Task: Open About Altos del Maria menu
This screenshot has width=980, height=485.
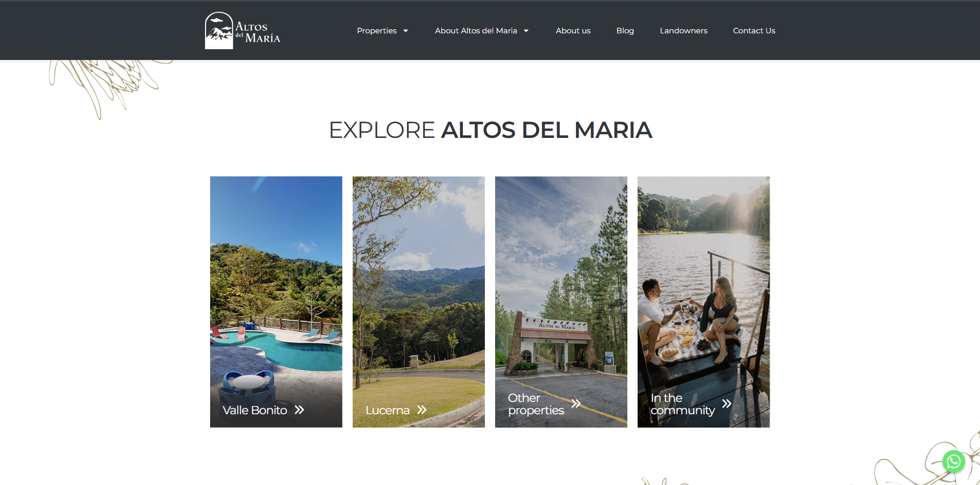Action: click(476, 31)
